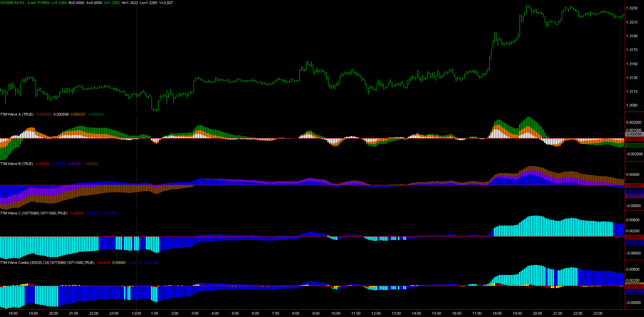Select the TTM Wave C indicator label
This screenshot has width=644, height=317.
point(34,213)
